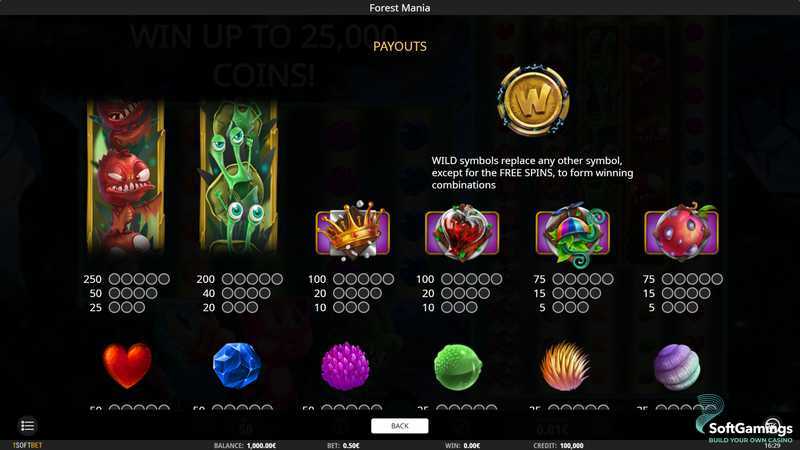Click the golden crown symbol
Screen dimensions: 800x450
353,231
